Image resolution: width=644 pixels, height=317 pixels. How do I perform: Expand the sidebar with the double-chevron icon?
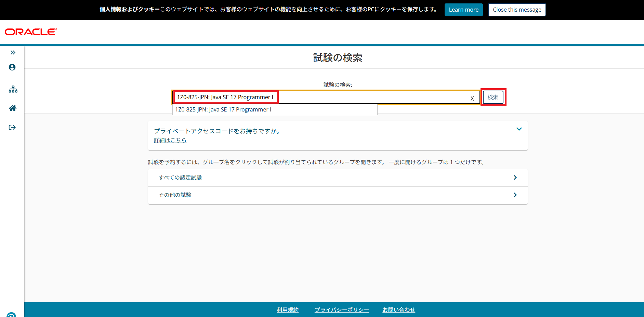(x=13, y=52)
